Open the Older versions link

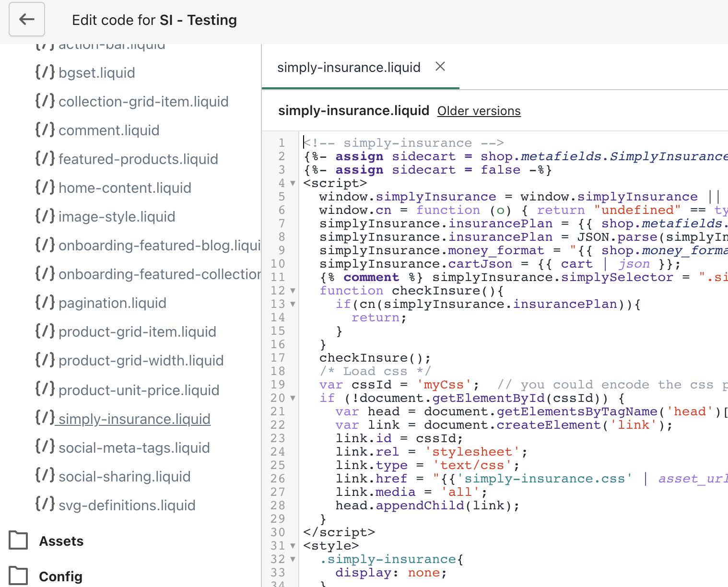[x=479, y=111]
